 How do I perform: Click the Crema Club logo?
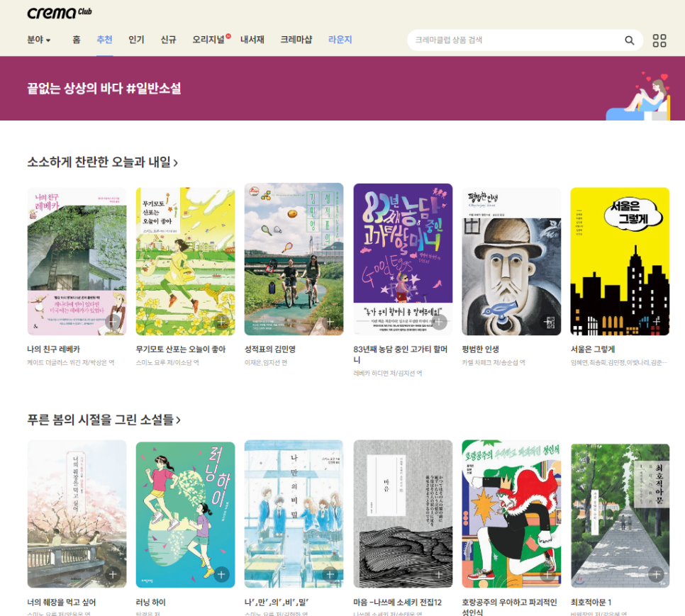60,13
